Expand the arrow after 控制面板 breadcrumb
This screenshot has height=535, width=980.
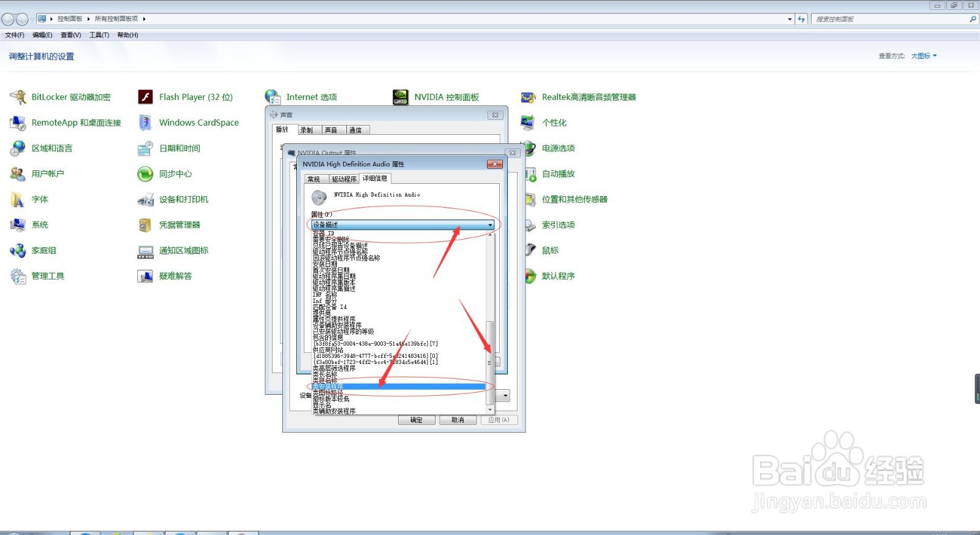[88, 19]
